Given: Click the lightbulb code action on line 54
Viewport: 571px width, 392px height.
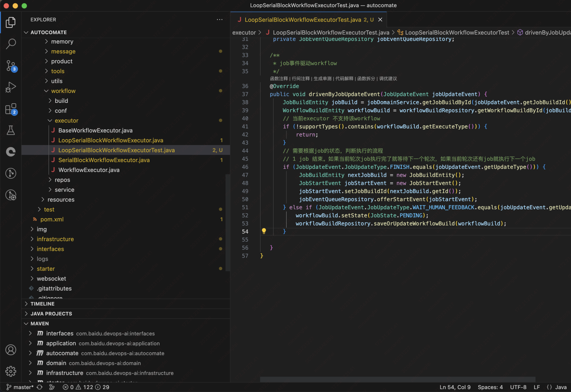Looking at the screenshot, I should click(x=264, y=231).
